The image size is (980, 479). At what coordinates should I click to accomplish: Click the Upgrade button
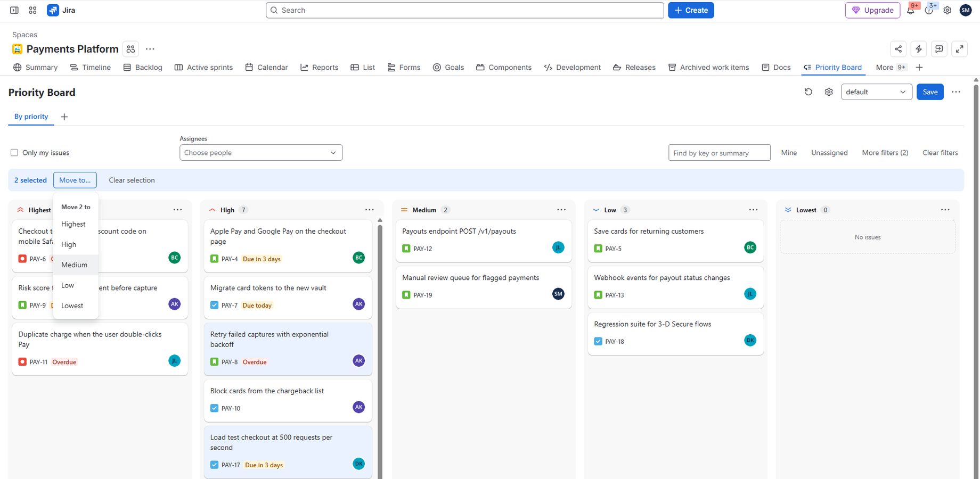click(x=872, y=10)
